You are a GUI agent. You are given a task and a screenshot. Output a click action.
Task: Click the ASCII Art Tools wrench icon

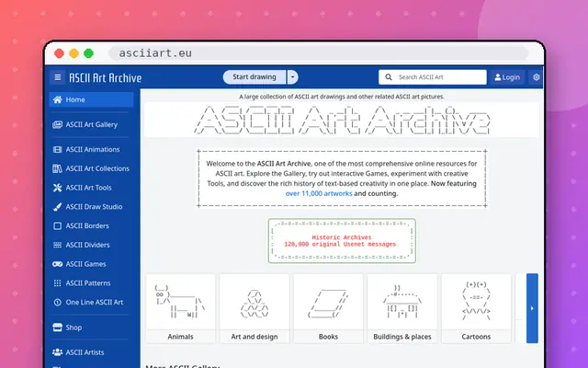point(57,188)
